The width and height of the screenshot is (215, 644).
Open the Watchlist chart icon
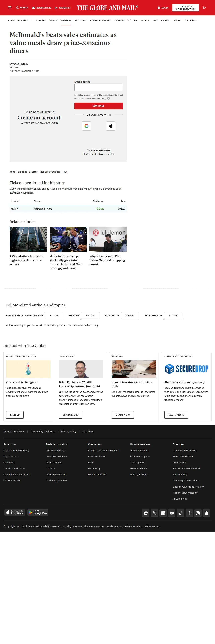point(56,8)
